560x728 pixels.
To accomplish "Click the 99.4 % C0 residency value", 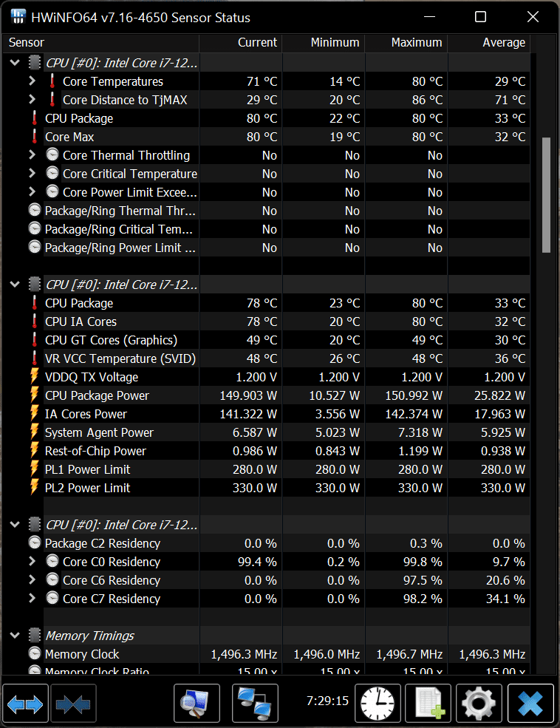I will [x=258, y=562].
